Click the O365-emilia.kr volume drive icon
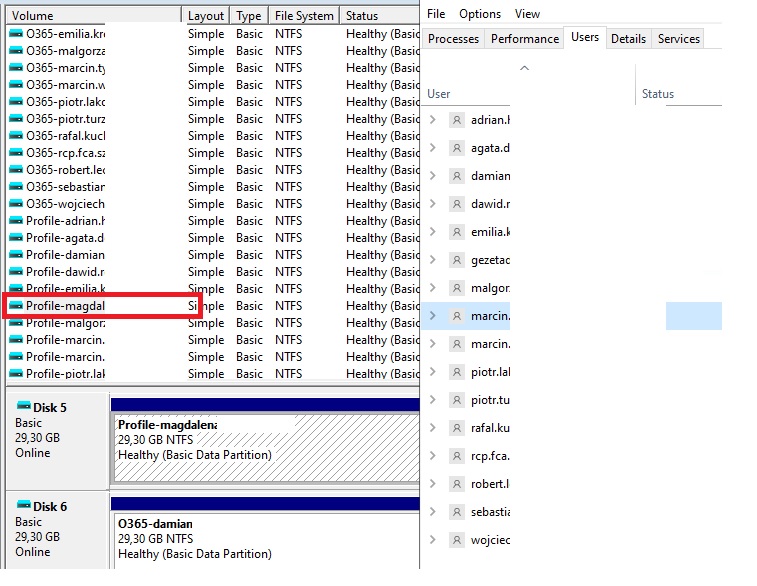The image size is (757, 586). (16, 34)
